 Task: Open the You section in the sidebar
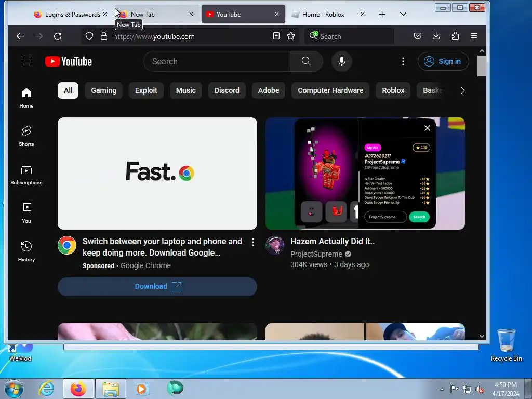click(x=26, y=213)
